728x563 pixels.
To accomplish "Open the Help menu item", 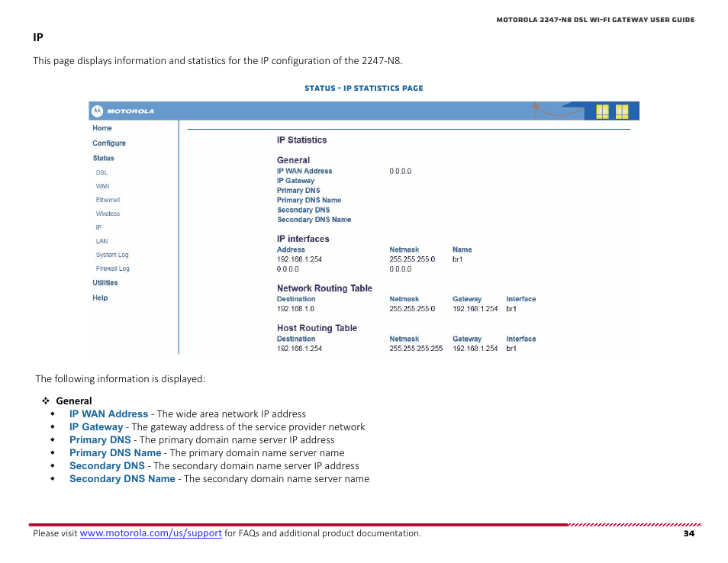I will (100, 298).
